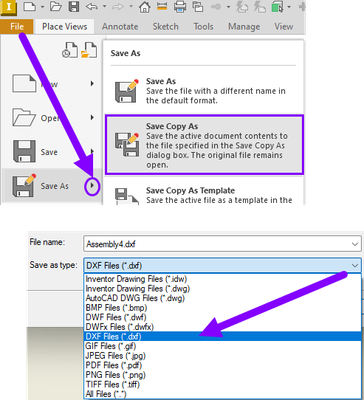
Task: Click the Inventor application logo icon
Action: point(8,7)
